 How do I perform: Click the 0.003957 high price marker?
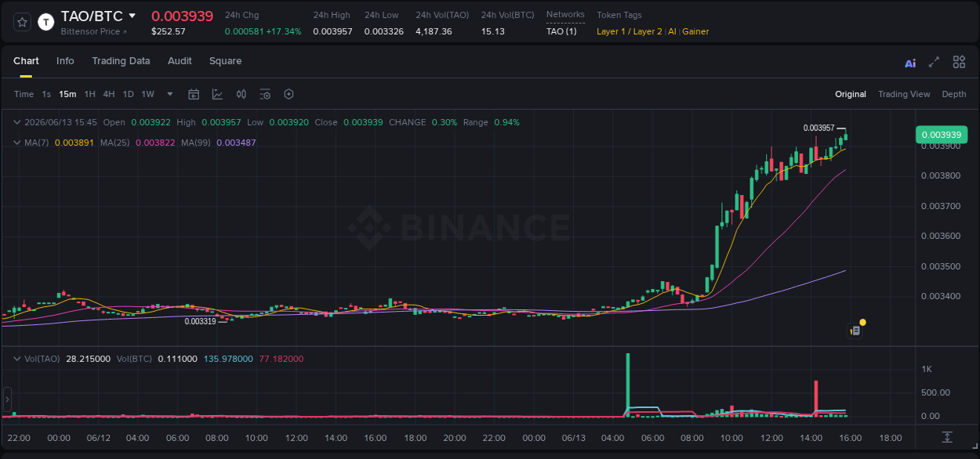tap(818, 128)
